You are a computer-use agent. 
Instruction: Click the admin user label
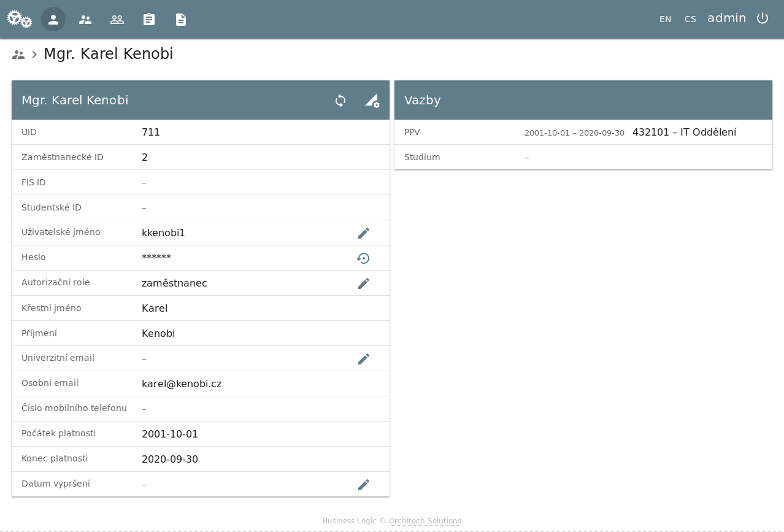[x=726, y=18]
